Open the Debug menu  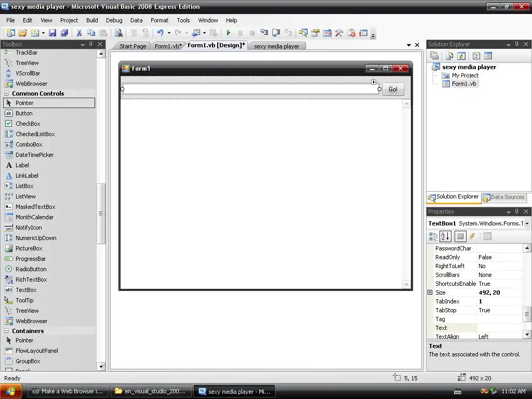(114, 20)
